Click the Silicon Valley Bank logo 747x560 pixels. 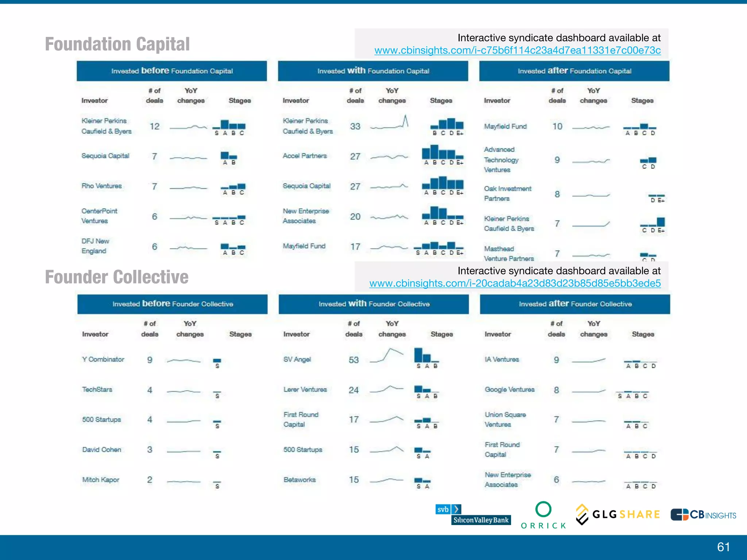473,514
